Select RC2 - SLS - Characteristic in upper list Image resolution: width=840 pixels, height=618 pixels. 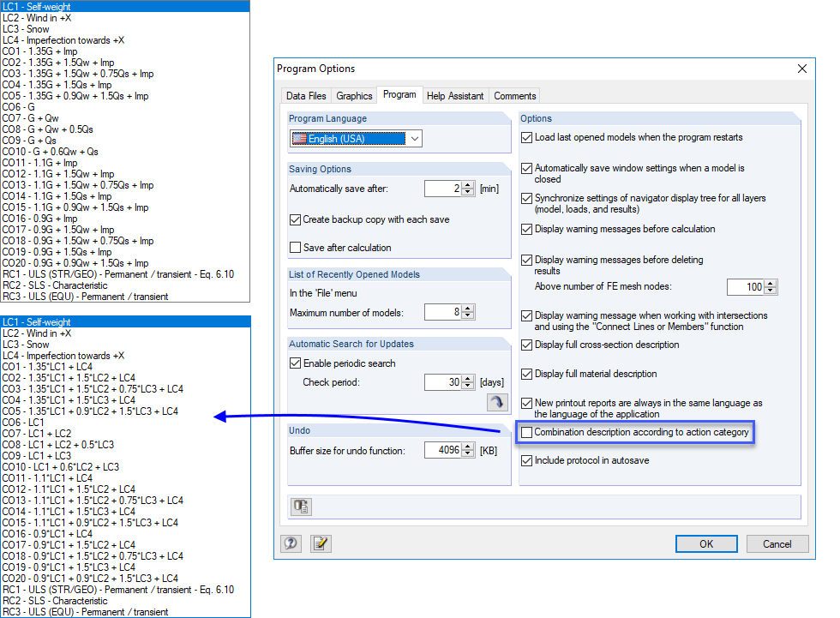[x=125, y=285]
